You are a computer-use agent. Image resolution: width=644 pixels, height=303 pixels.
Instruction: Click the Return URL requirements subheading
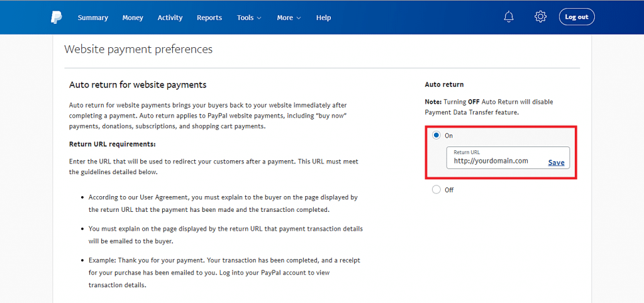[112, 144]
